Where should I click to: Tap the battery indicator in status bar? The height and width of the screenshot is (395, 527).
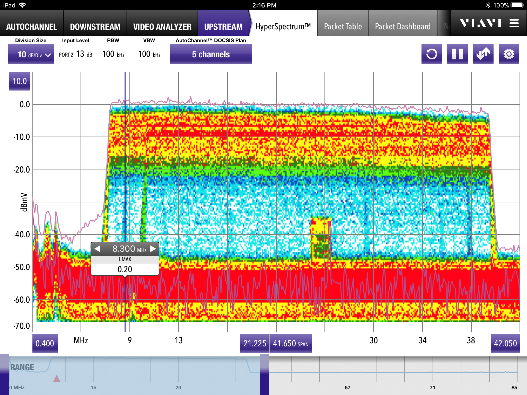click(x=517, y=5)
